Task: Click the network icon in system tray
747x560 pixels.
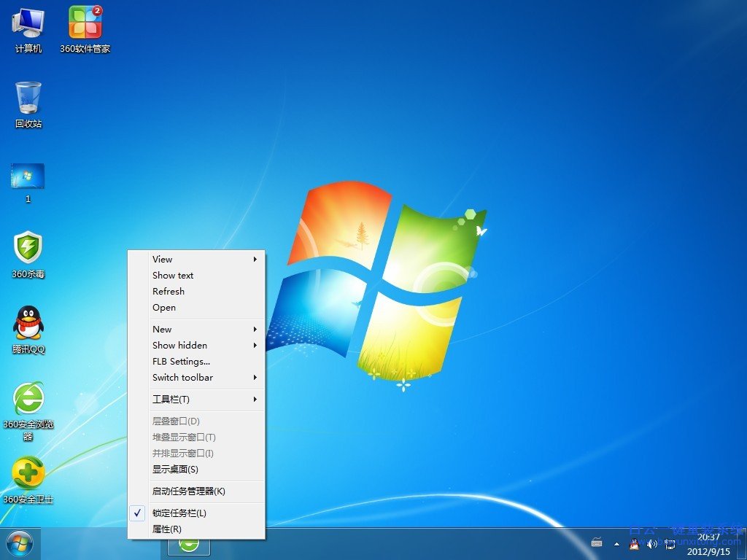Action: pos(669,545)
